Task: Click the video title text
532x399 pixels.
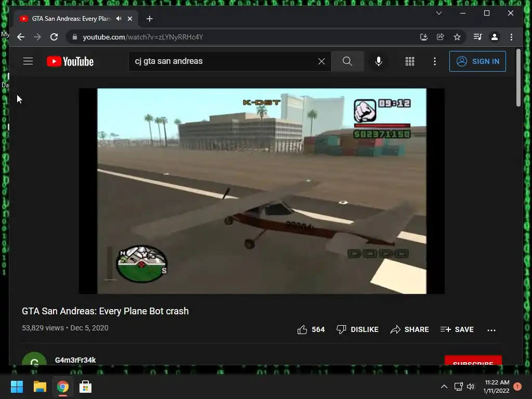Action: point(105,311)
